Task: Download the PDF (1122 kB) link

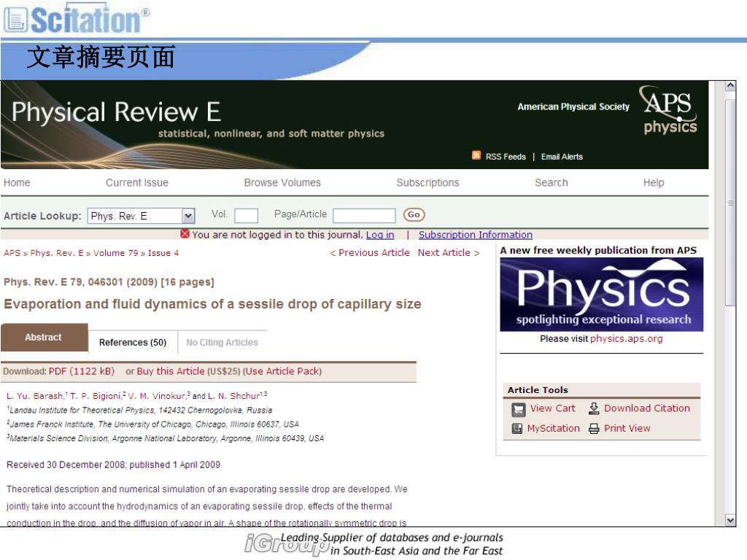Action: tap(82, 371)
